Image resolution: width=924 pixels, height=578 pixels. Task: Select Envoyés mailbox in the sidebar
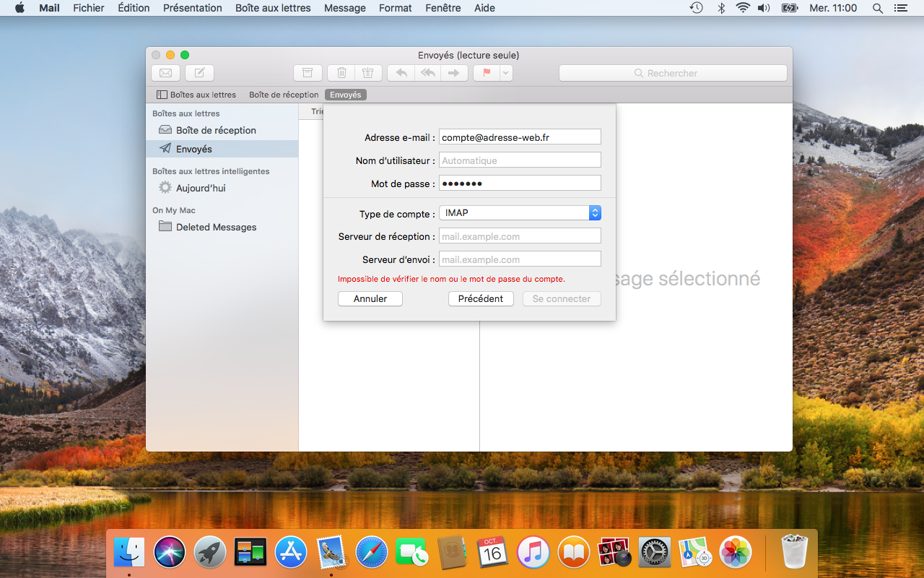tap(222, 149)
